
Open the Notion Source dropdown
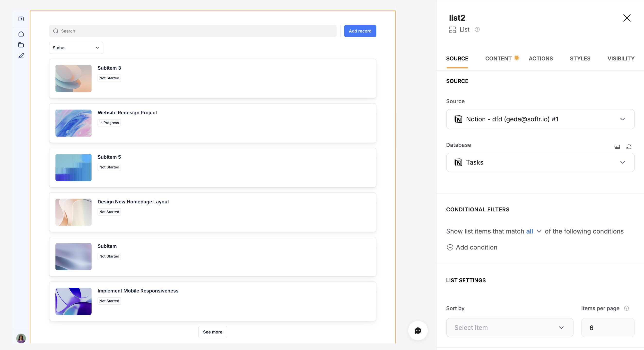click(540, 119)
